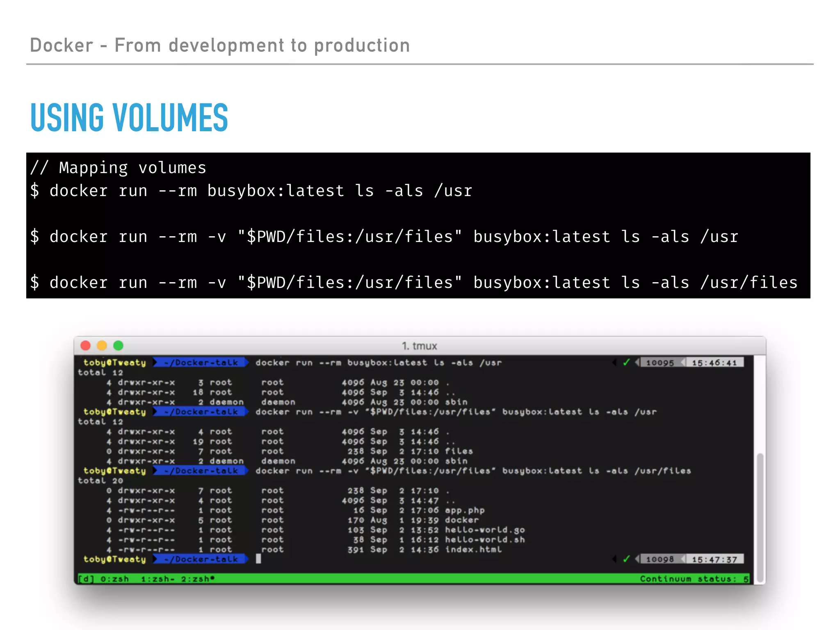Click the history number 10098
The width and height of the screenshot is (840, 630).
[x=660, y=559]
